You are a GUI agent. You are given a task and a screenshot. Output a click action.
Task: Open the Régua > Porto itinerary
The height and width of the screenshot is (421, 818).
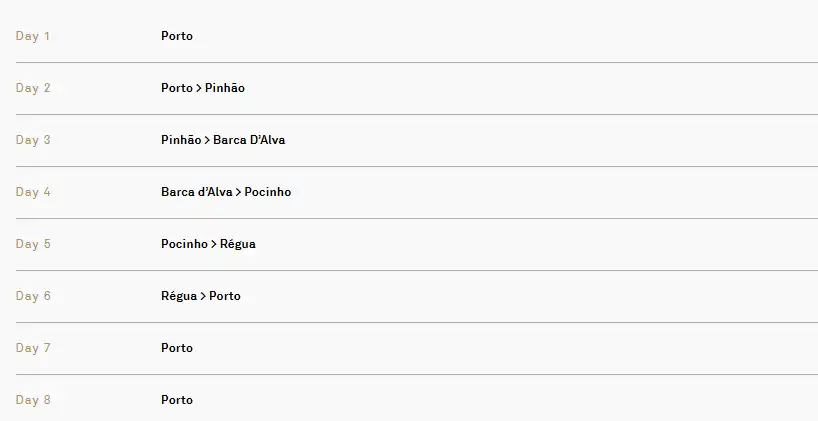200,296
